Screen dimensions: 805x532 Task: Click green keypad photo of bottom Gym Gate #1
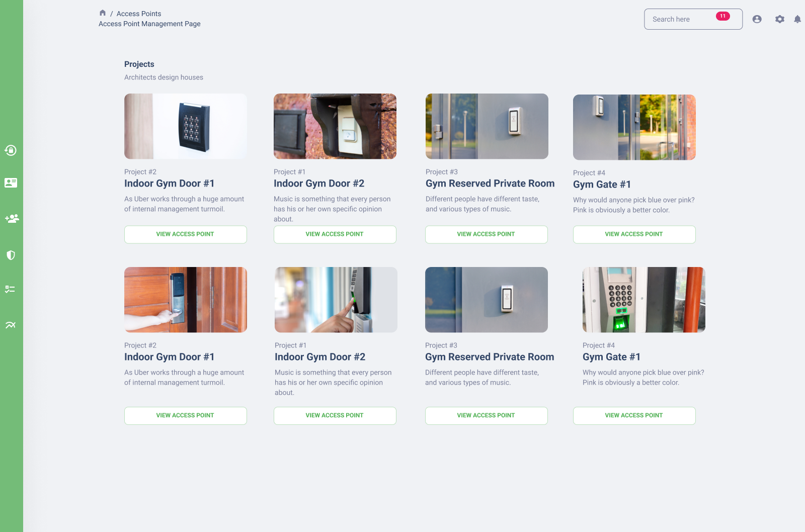pyautogui.click(x=644, y=300)
